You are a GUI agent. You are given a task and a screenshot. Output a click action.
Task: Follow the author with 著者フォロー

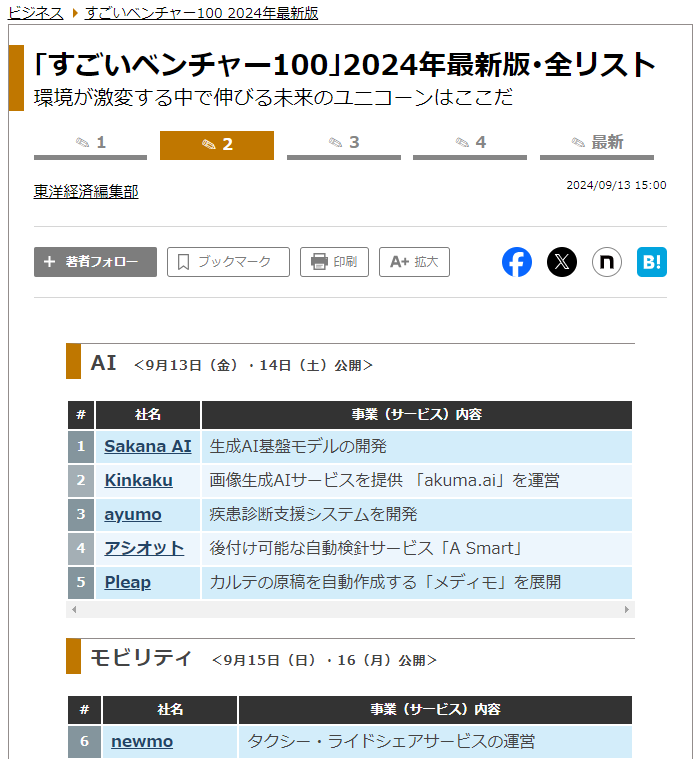pyautogui.click(x=95, y=262)
